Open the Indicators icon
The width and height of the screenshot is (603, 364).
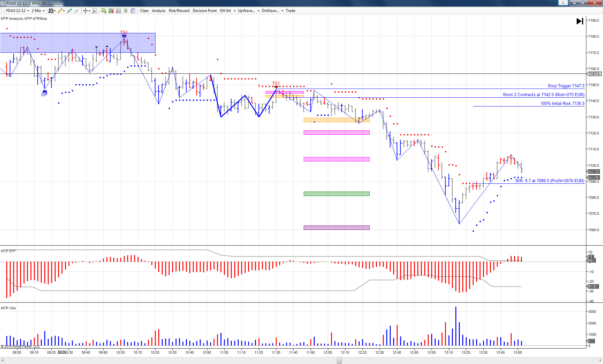111,11
